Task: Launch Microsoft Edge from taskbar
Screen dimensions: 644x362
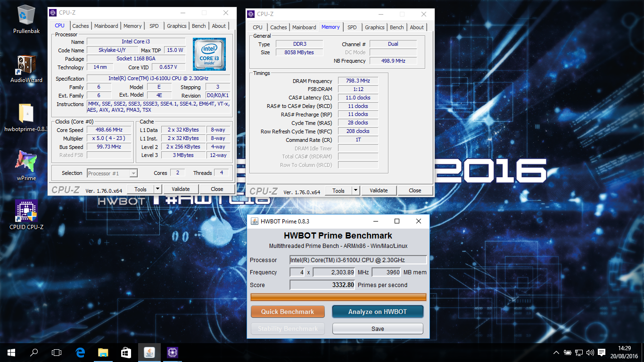Action: (80, 352)
